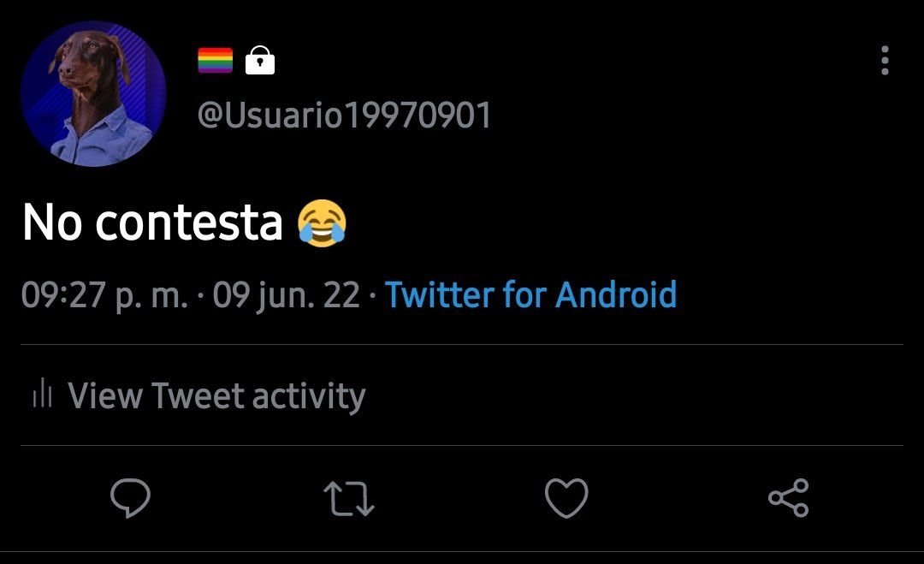Open the share icon options
This screenshot has width=924, height=564.
[x=789, y=498]
